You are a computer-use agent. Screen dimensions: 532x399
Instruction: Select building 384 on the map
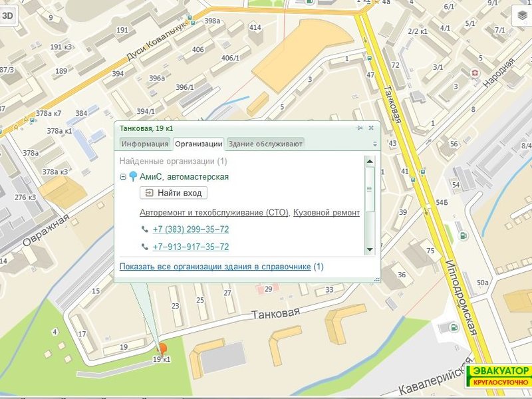(81, 113)
